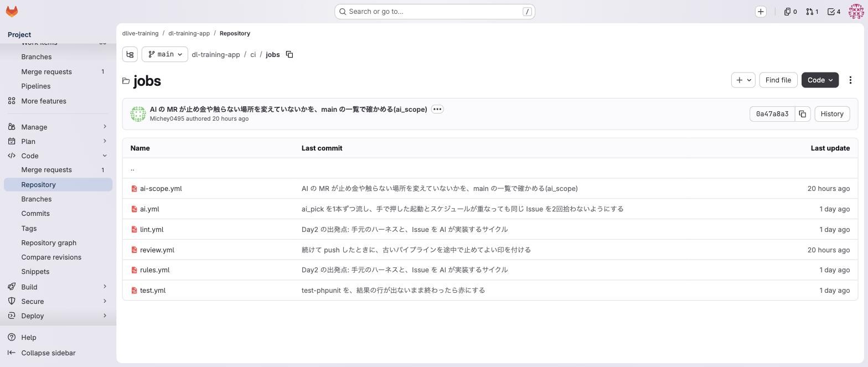868x367 pixels.
Task: Select Repository in sidebar
Action: coord(58,184)
